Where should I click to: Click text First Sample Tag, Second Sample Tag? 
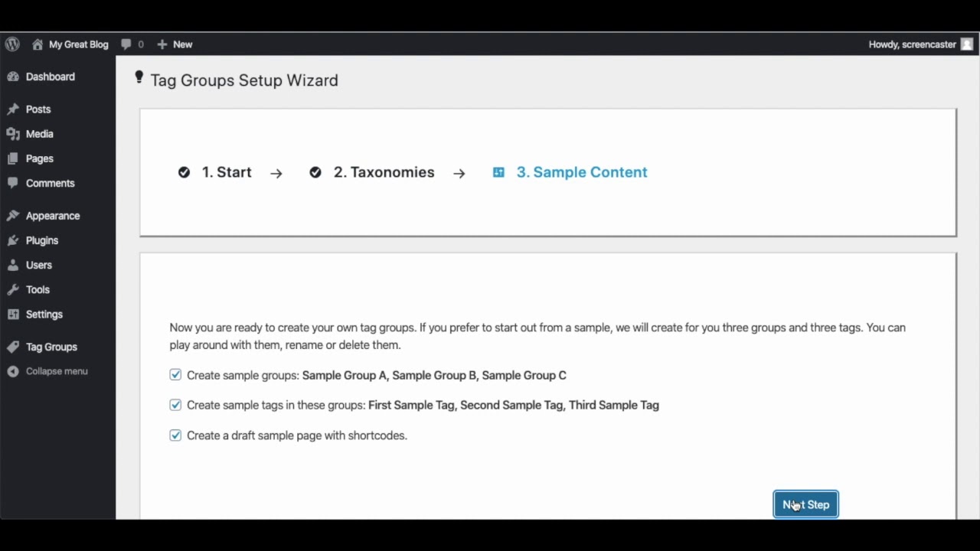(465, 405)
